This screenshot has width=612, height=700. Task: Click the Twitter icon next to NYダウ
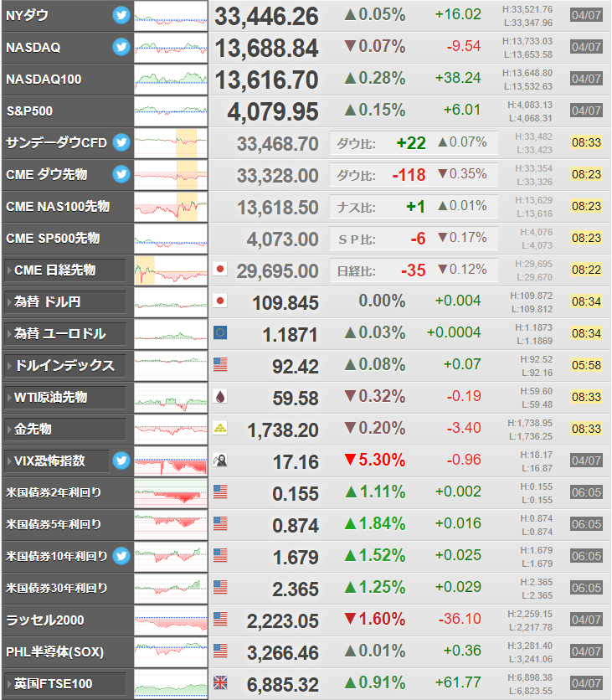coord(121,15)
